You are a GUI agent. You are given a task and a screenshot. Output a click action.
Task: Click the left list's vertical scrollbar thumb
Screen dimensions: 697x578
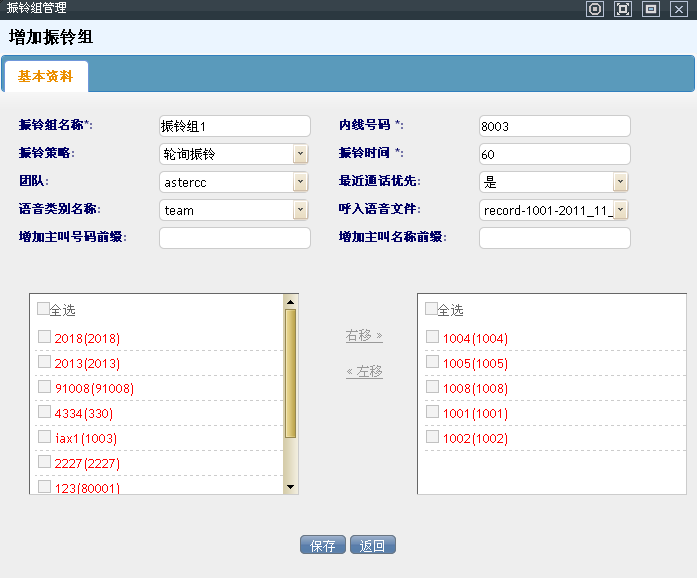291,373
